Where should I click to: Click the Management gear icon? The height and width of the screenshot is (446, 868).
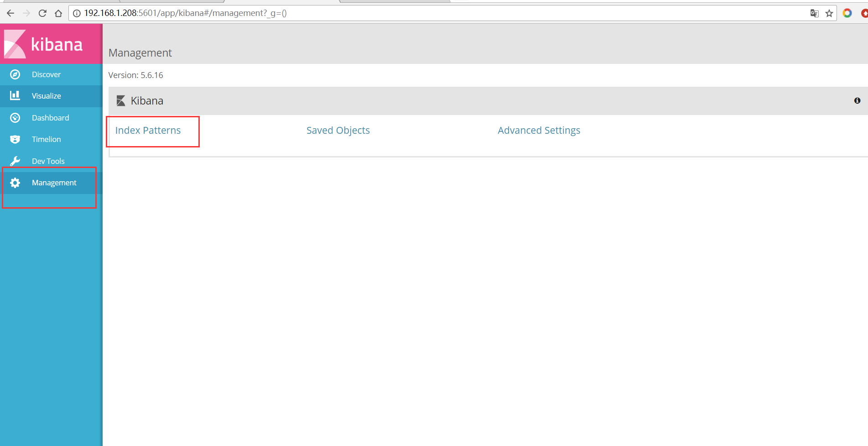[x=15, y=183]
